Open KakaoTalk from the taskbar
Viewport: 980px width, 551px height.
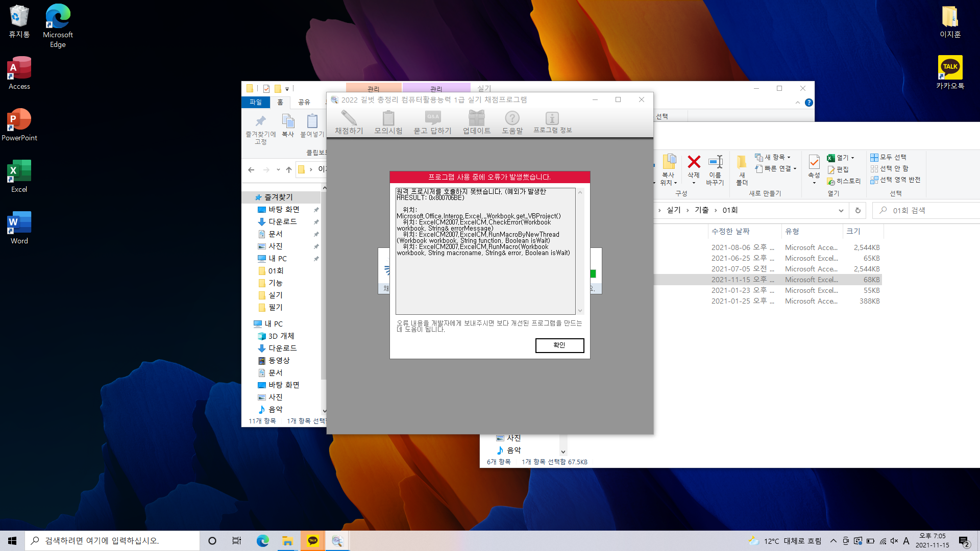click(312, 541)
